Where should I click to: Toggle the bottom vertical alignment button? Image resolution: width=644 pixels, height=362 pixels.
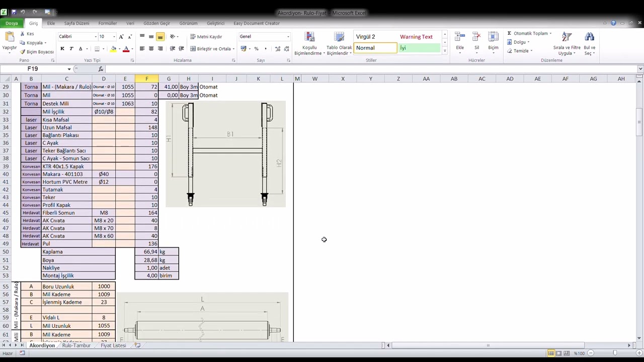(160, 37)
